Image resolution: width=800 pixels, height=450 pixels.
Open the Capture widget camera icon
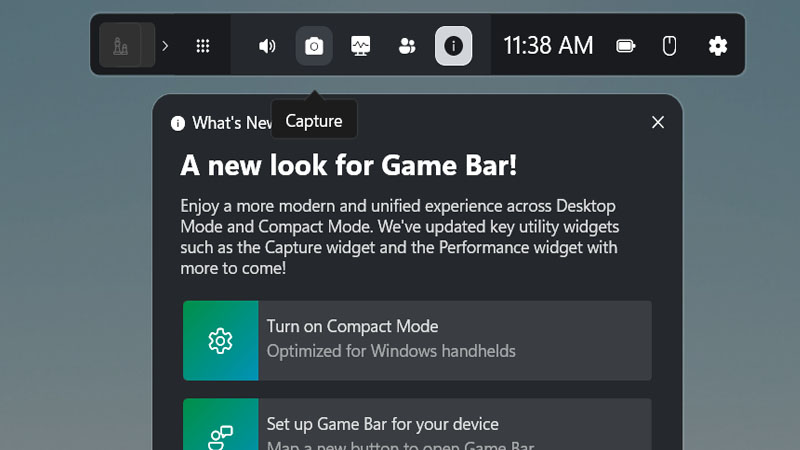click(314, 46)
